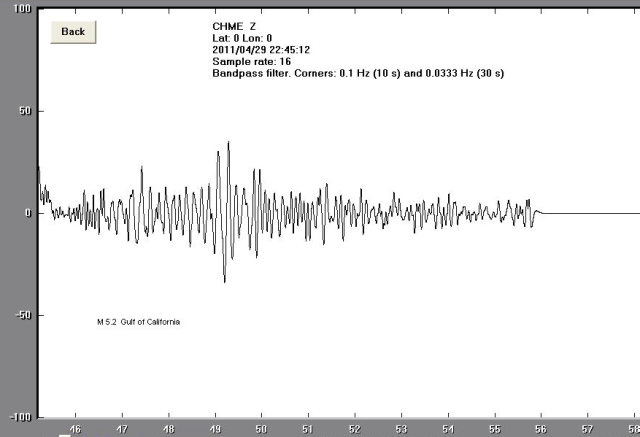Click the 0 label on the amplitude axis

(x=29, y=213)
